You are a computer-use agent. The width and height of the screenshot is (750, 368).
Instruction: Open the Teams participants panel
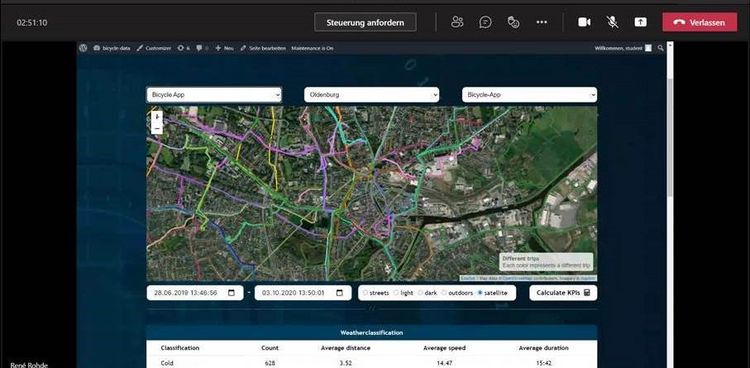click(x=457, y=22)
